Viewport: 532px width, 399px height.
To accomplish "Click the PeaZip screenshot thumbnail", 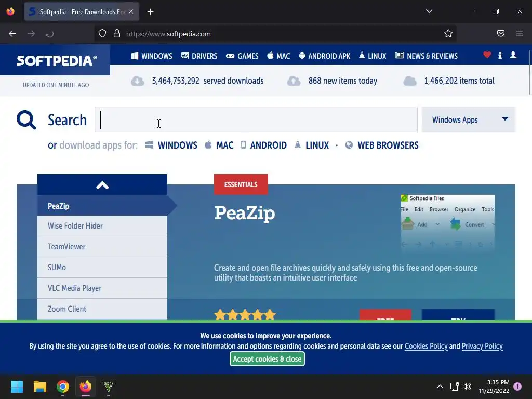I will pyautogui.click(x=447, y=223).
